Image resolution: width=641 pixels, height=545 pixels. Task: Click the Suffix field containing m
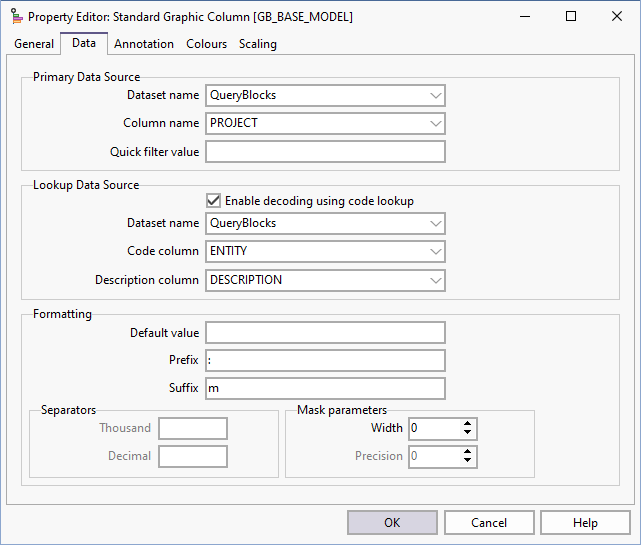click(325, 389)
